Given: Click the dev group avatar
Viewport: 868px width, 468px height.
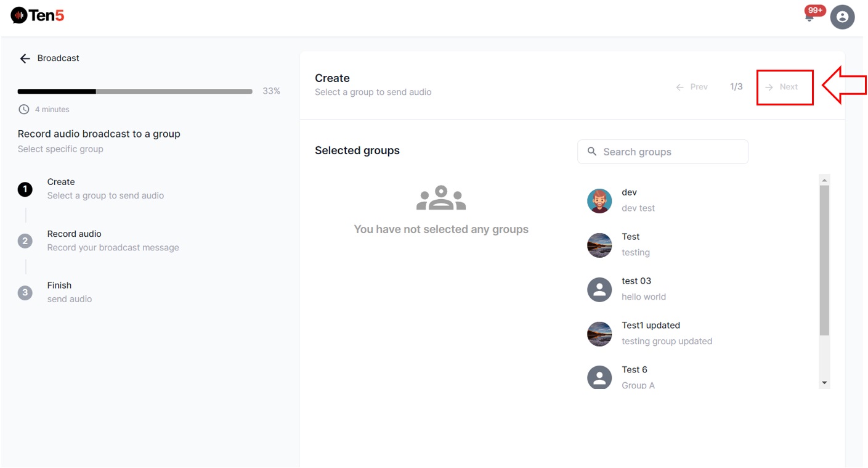Looking at the screenshot, I should [x=599, y=201].
